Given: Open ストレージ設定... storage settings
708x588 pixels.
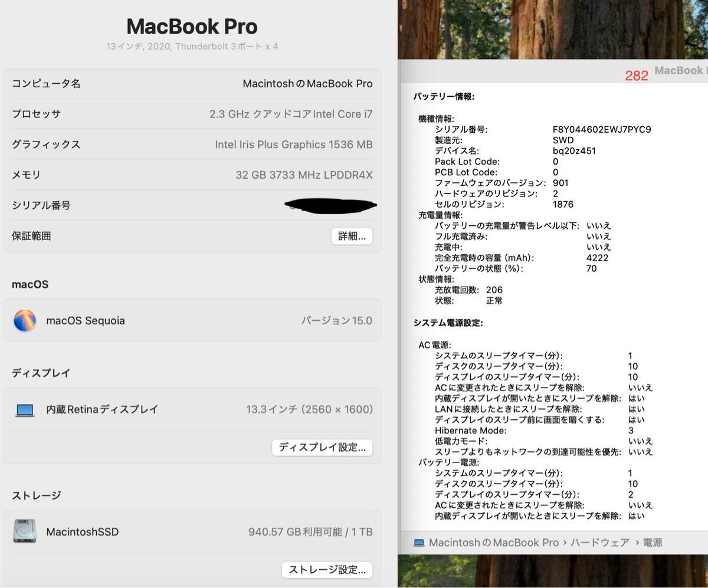Looking at the screenshot, I should (x=327, y=570).
